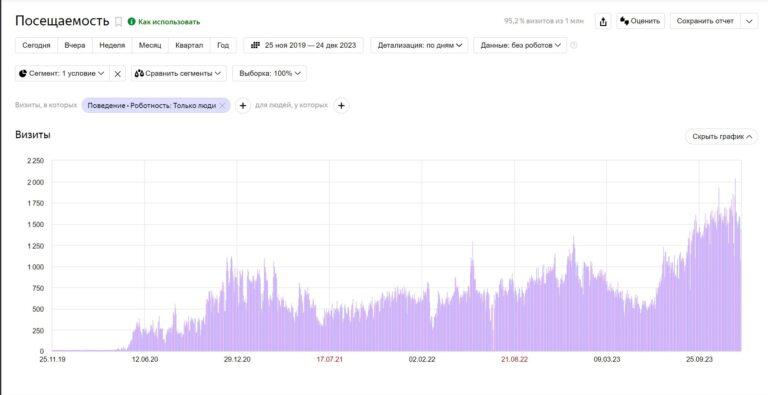Image resolution: width=768 pixels, height=395 pixels.
Task: Open Выборка: 100% dropdown
Action: (269, 74)
